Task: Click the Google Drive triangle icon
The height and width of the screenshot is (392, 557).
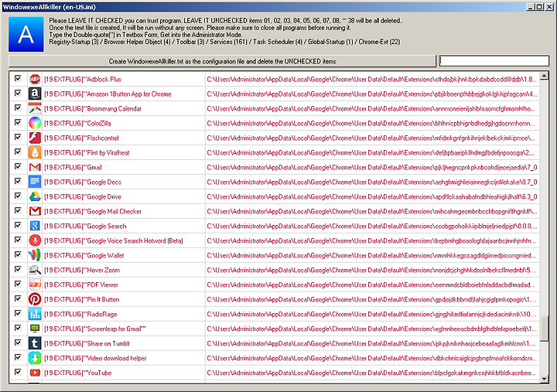Action: click(35, 196)
